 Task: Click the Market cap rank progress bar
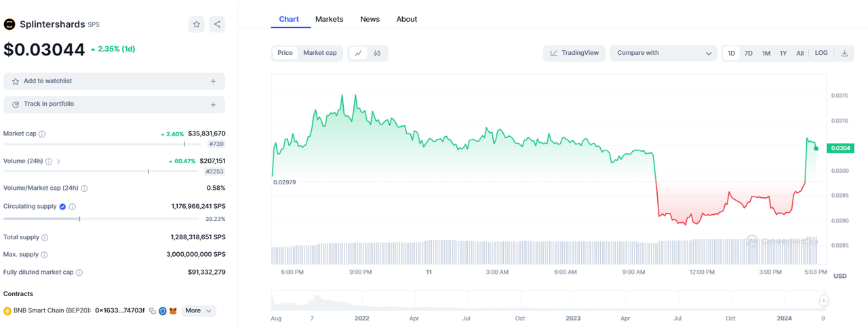pos(103,144)
